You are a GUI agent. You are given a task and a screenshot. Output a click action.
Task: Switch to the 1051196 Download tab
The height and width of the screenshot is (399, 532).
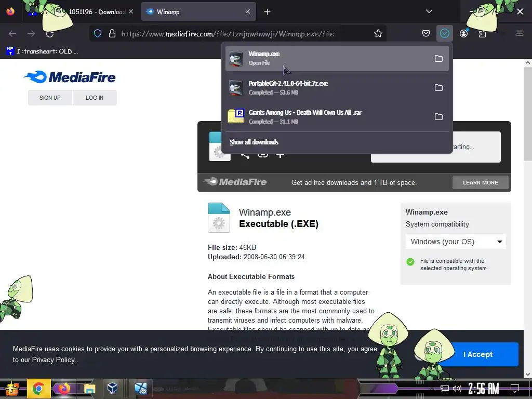(x=82, y=11)
